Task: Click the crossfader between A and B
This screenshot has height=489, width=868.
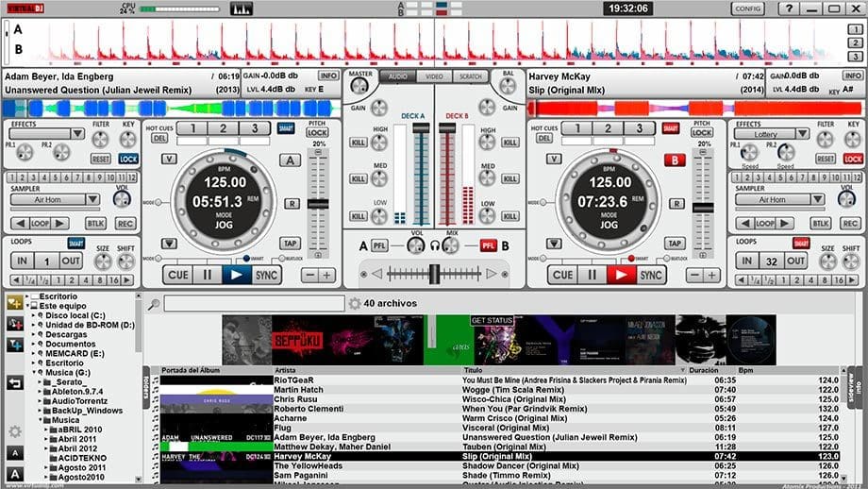Action: [x=434, y=274]
